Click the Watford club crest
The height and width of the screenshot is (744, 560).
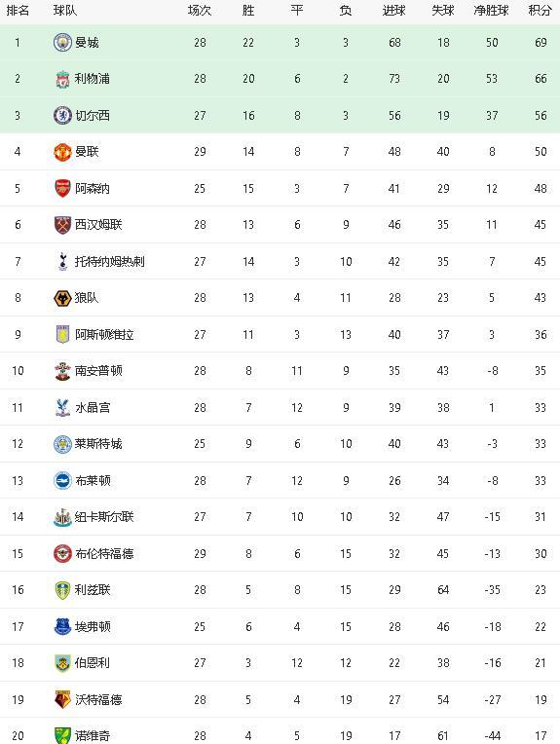tap(62, 700)
